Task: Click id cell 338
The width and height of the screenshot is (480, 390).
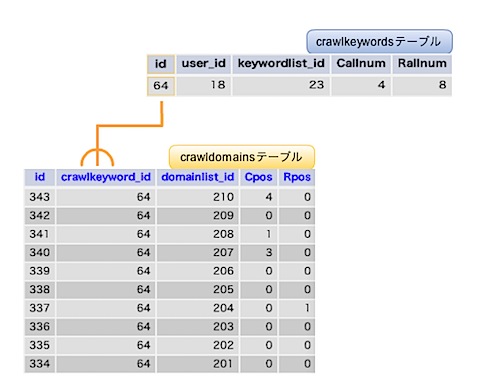Action: (x=40, y=290)
